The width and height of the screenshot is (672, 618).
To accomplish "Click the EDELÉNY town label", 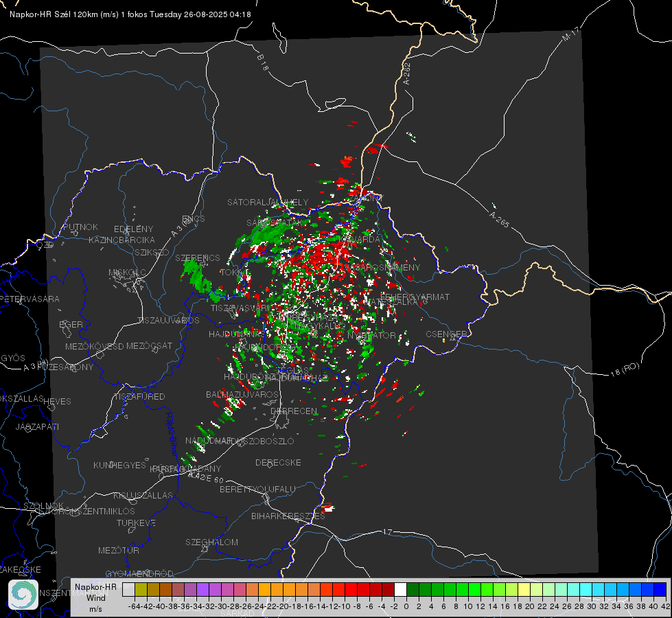I will point(133,229).
